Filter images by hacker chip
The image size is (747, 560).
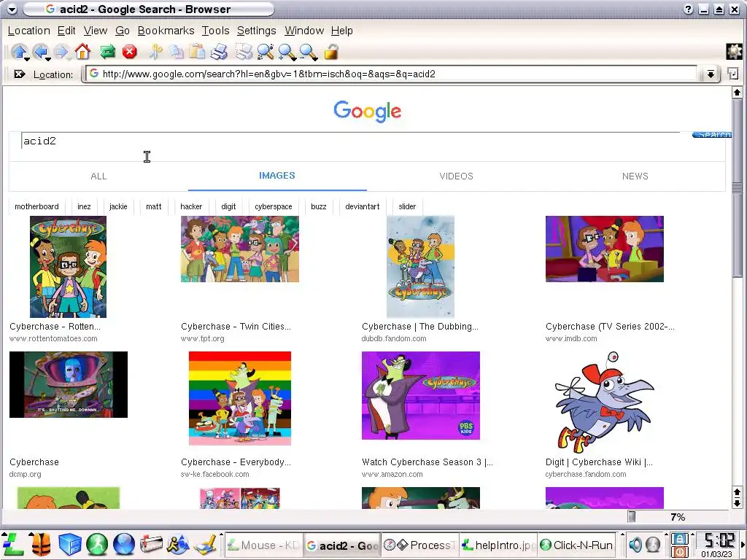191,206
